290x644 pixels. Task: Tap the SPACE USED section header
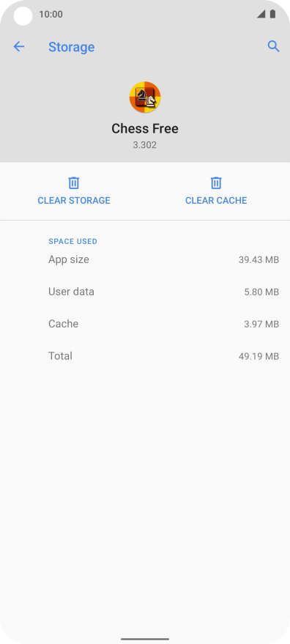72,241
